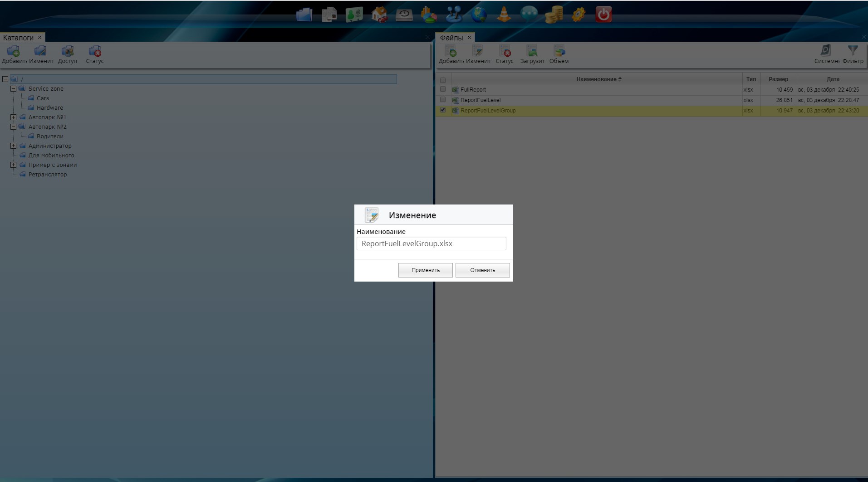The height and width of the screenshot is (482, 868).
Task: Click the globe icon in top toolbar
Action: click(x=479, y=15)
